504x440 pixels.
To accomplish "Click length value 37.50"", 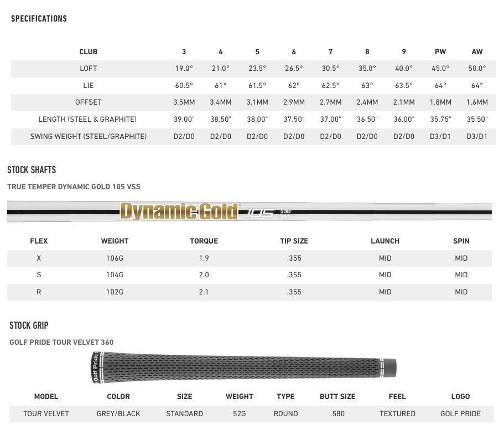I will pyautogui.click(x=294, y=120).
